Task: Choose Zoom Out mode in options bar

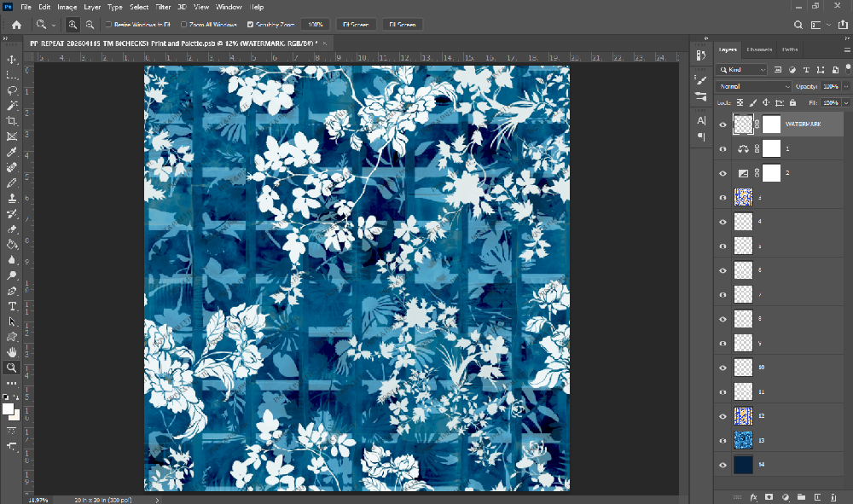Action: pyautogui.click(x=90, y=25)
